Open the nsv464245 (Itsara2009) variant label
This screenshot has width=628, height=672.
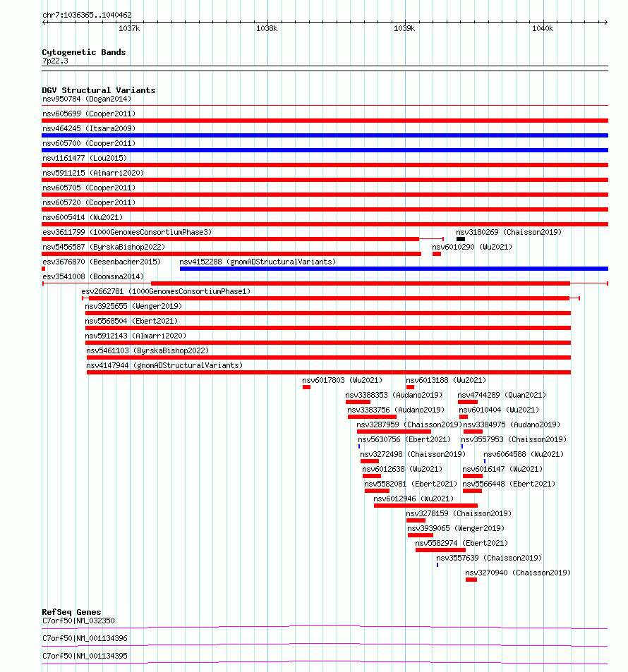tap(89, 128)
